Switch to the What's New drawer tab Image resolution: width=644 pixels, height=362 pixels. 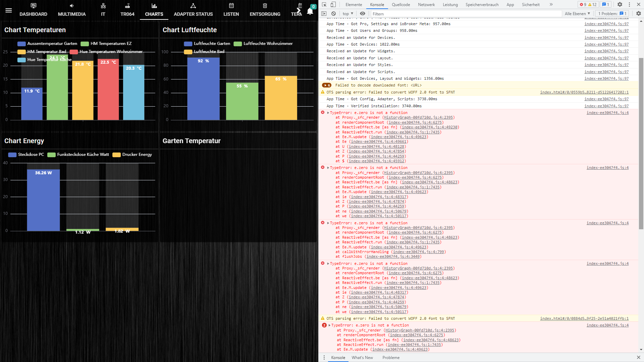[362, 358]
